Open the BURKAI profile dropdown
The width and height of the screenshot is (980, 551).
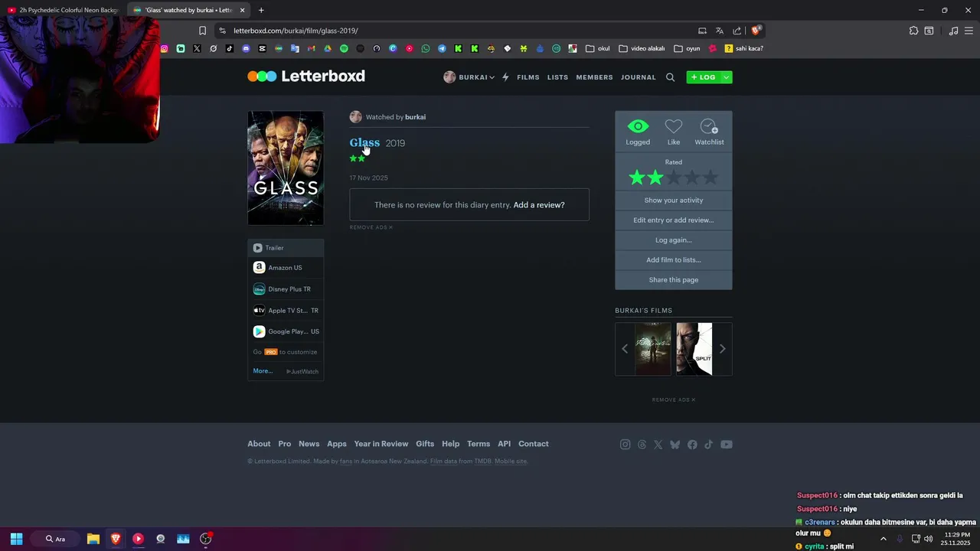[x=469, y=77]
